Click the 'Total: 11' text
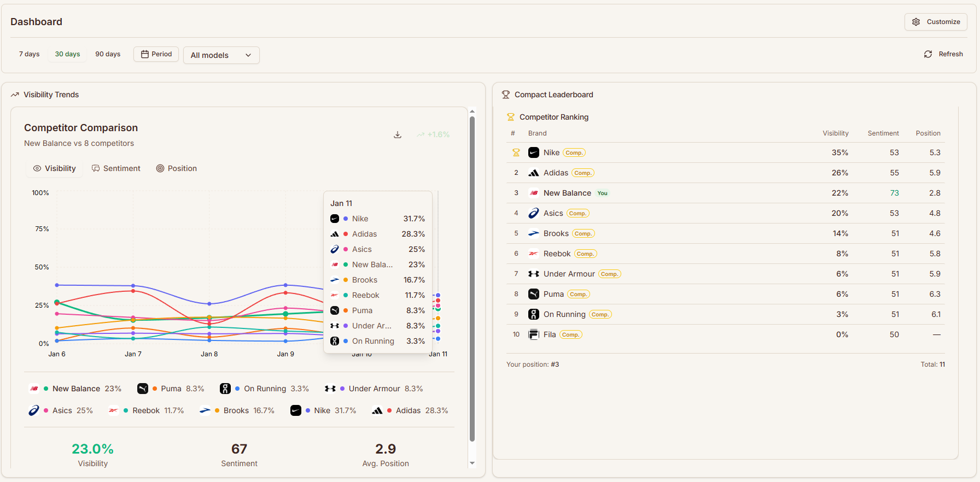Image resolution: width=980 pixels, height=482 pixels. (932, 365)
